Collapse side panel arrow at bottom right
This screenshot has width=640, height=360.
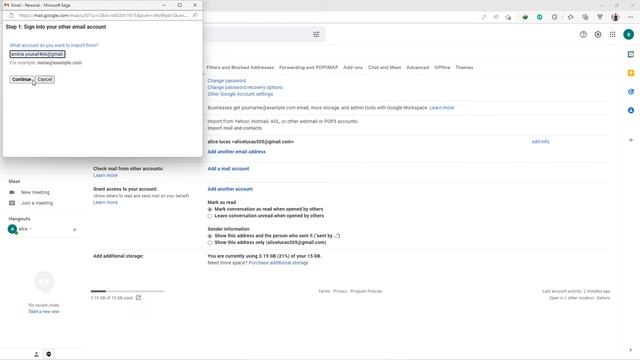coord(631,350)
